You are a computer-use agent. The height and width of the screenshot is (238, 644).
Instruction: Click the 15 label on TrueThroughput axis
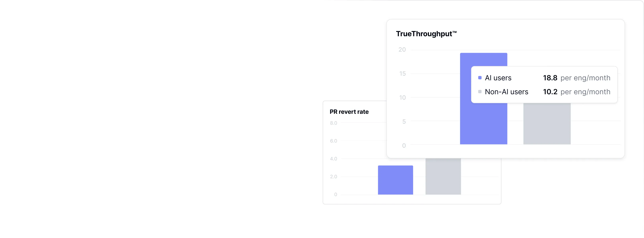pos(402,74)
